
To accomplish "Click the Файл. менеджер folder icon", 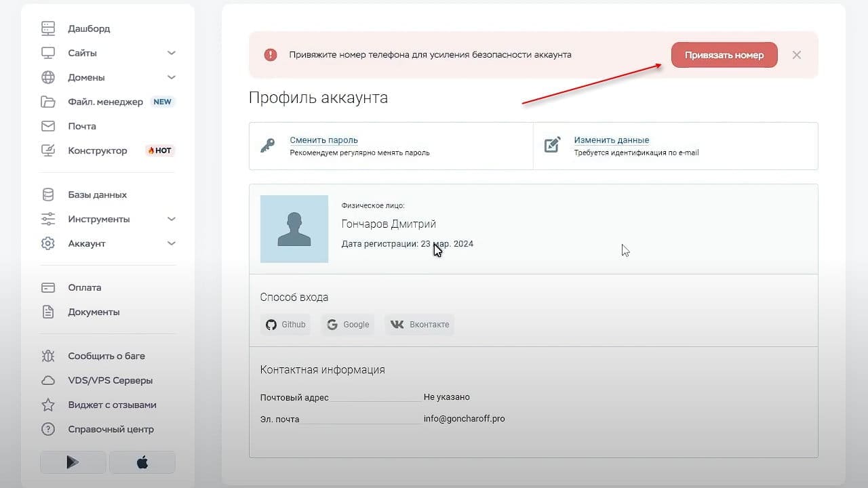I will 48,102.
